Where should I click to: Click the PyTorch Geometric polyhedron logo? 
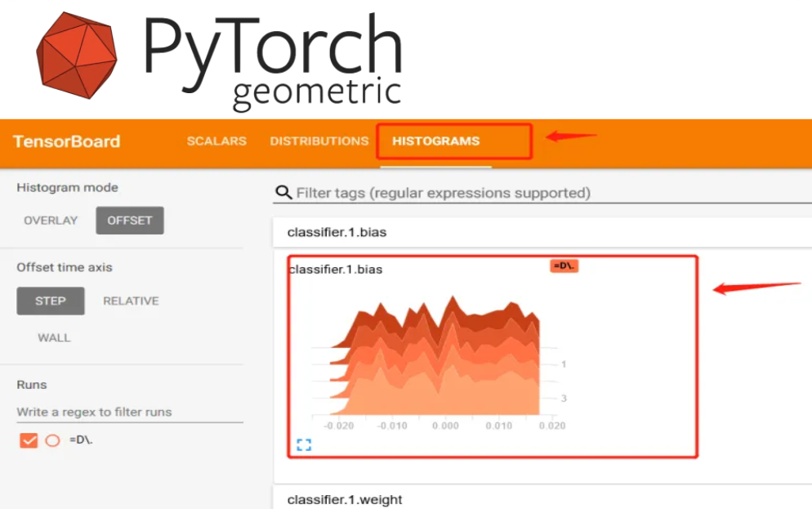(77, 55)
